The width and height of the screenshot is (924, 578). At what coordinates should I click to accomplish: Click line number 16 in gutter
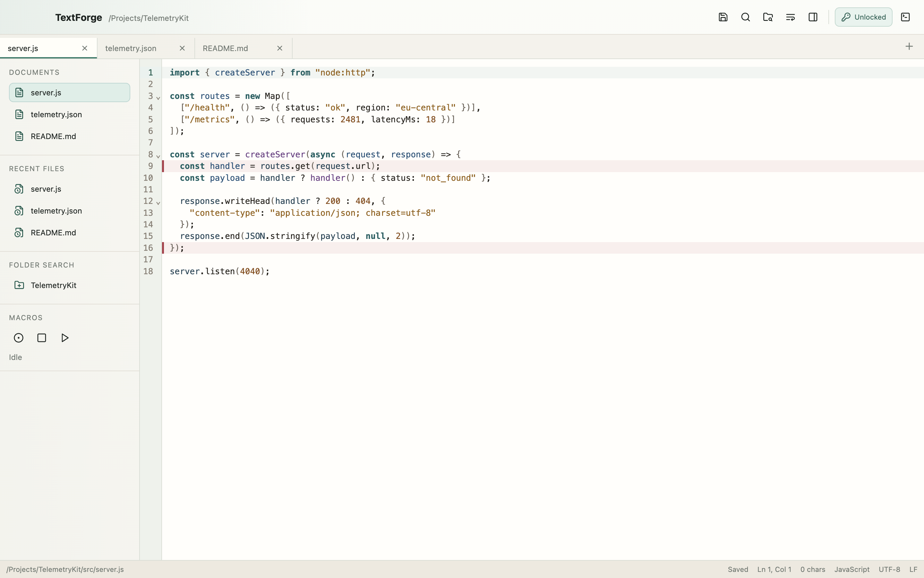pos(148,248)
